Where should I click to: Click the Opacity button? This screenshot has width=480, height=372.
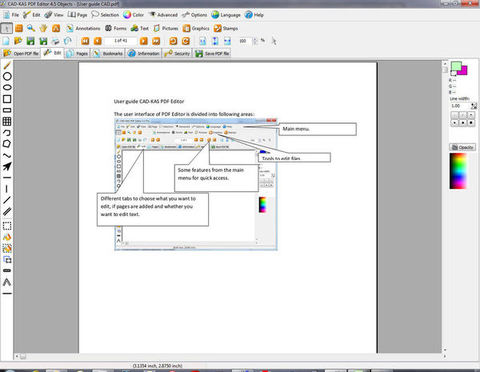pyautogui.click(x=462, y=147)
